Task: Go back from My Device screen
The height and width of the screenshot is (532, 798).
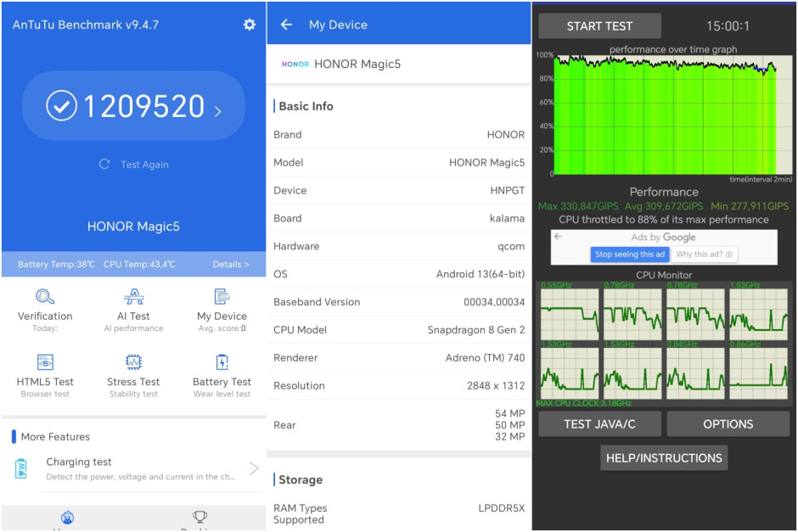Action: [286, 25]
